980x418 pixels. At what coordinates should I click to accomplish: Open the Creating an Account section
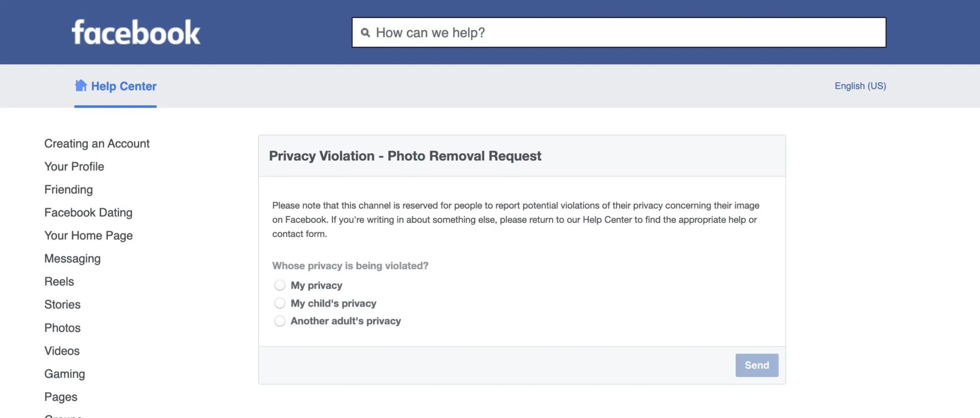[97, 144]
